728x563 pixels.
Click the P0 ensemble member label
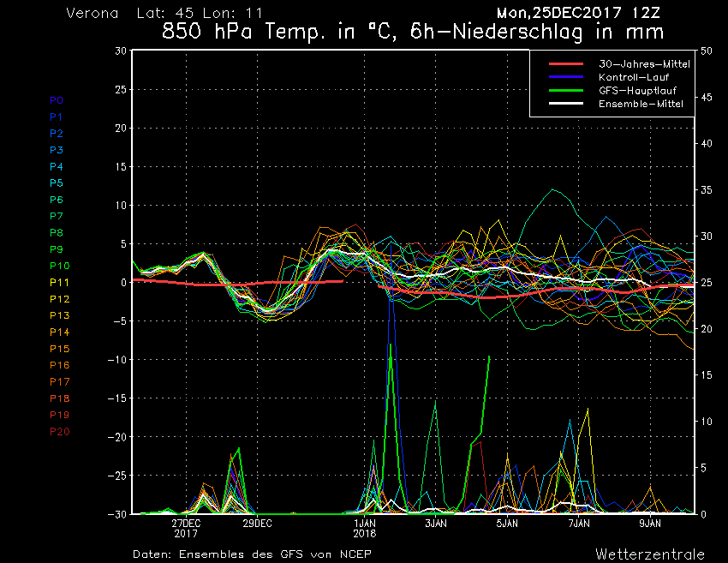coord(56,100)
